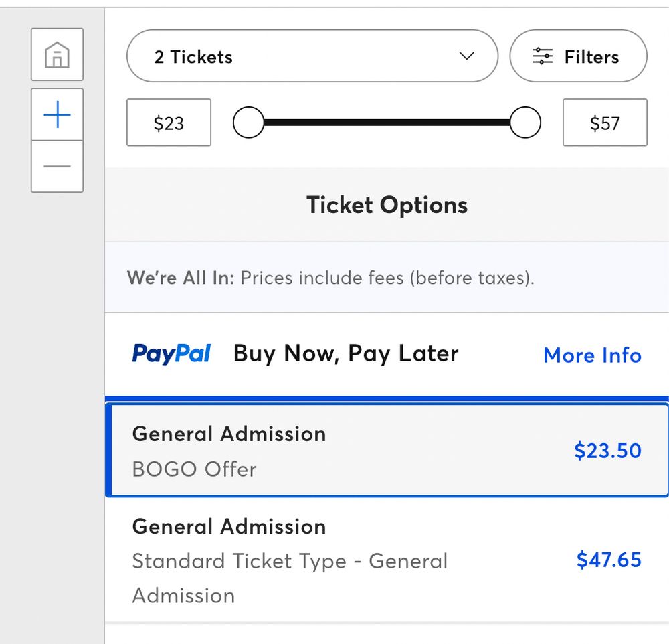669x644 pixels.
Task: Zoom in using the plus icon
Action: tap(57, 114)
